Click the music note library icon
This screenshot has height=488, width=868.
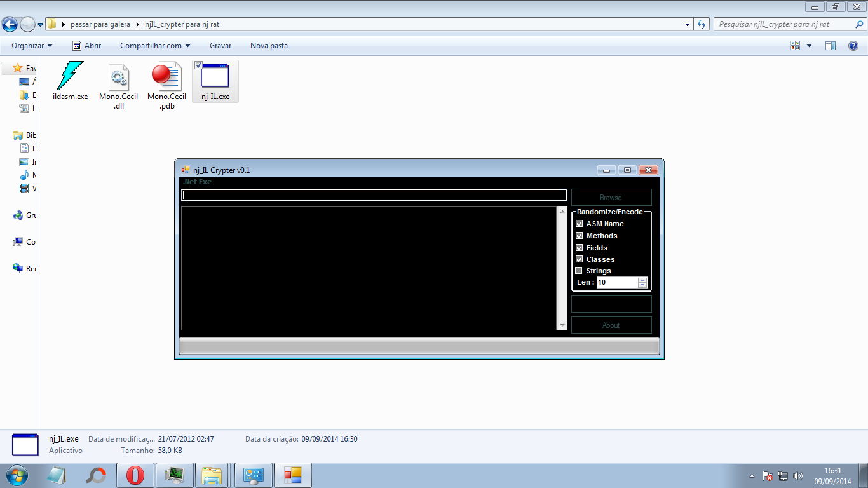coord(24,175)
